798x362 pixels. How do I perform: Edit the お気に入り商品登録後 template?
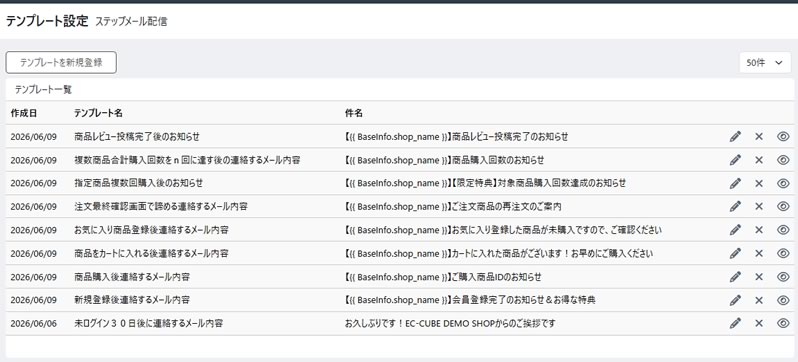tap(735, 230)
